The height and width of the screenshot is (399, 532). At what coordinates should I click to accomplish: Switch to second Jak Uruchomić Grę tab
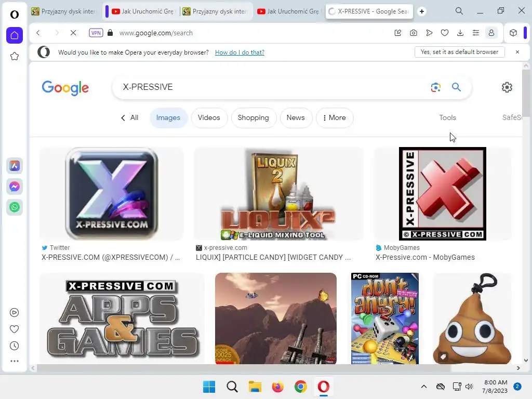(x=288, y=11)
